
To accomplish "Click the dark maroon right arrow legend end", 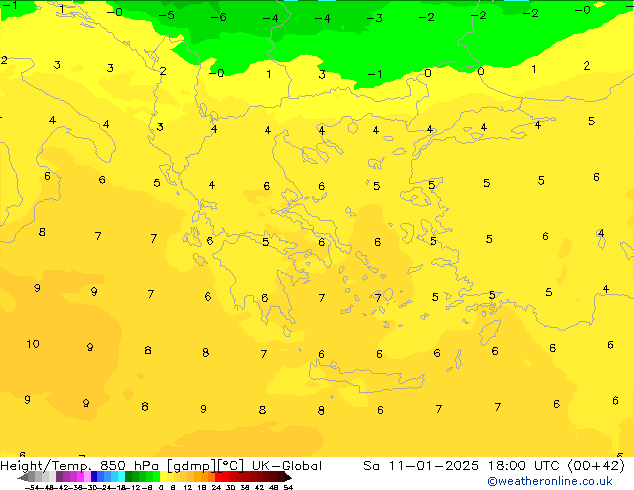I will (x=288, y=477).
